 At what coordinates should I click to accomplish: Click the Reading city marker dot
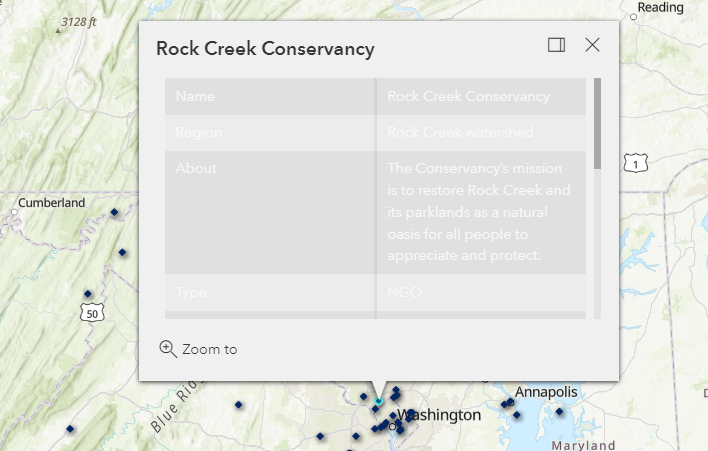(x=633, y=17)
